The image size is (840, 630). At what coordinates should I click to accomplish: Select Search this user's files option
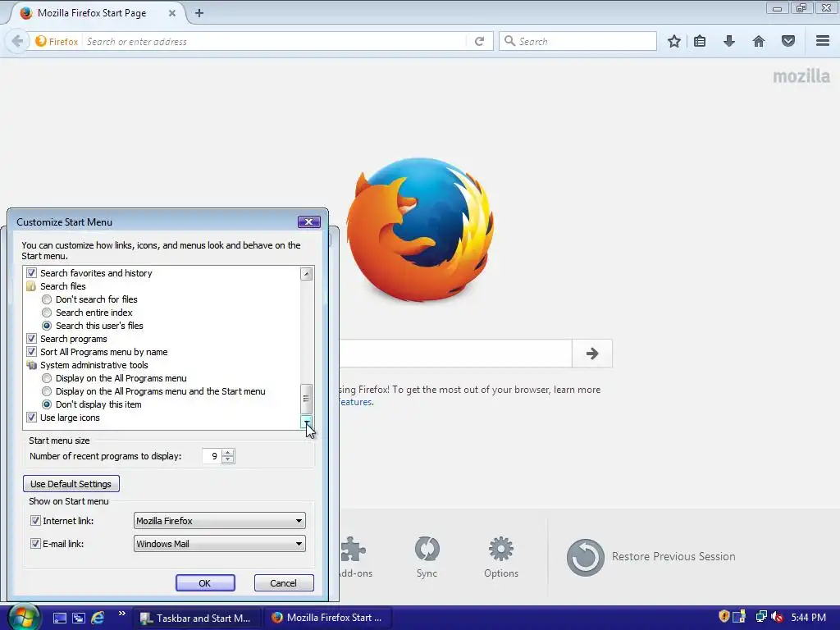(47, 326)
